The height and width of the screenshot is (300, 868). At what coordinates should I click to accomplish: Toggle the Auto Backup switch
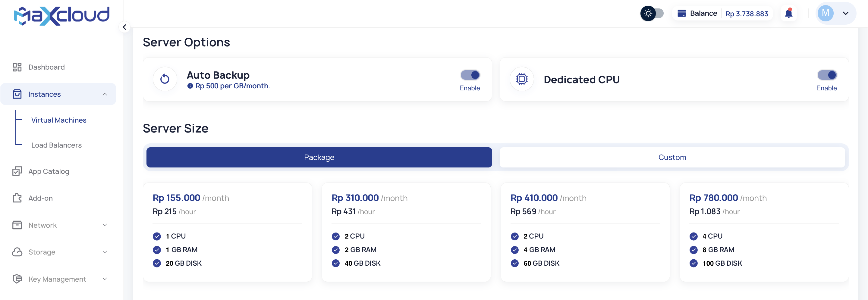click(470, 75)
